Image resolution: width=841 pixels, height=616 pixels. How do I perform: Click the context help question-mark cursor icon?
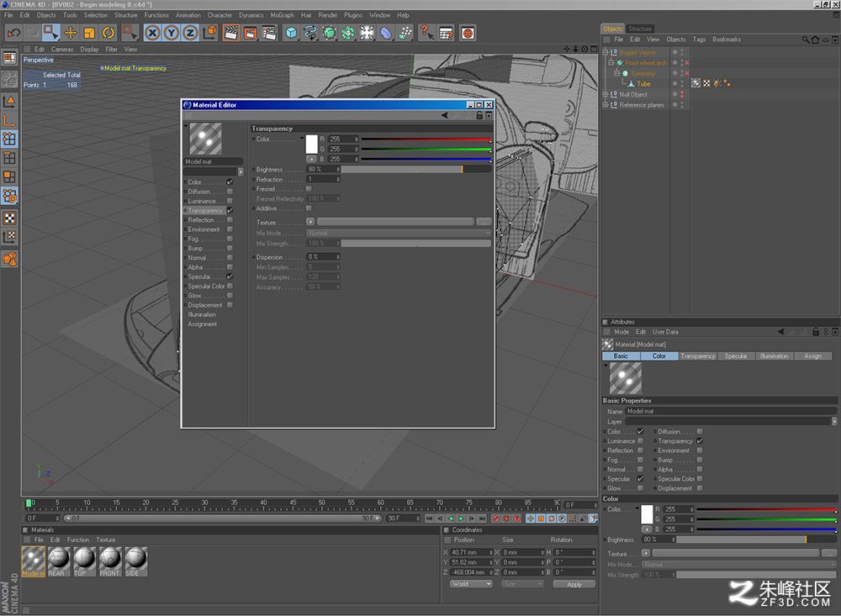point(426,34)
